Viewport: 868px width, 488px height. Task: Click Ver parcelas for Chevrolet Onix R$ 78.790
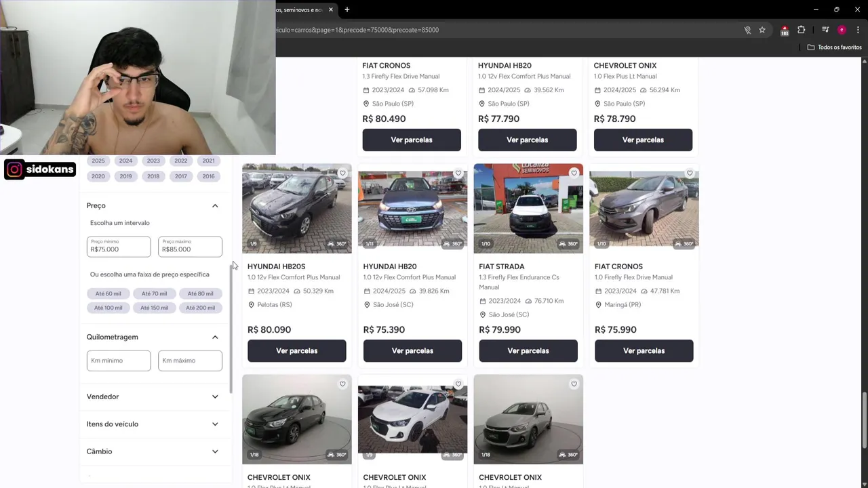pyautogui.click(x=643, y=140)
